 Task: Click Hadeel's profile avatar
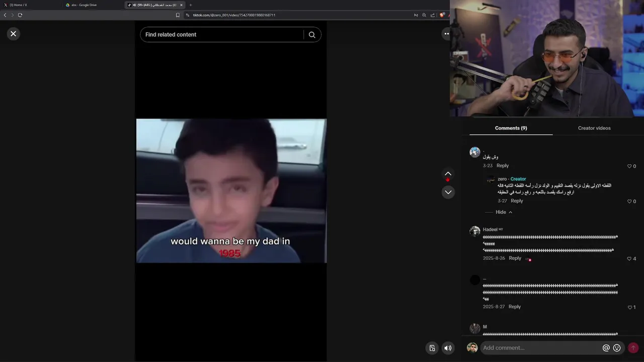475,231
